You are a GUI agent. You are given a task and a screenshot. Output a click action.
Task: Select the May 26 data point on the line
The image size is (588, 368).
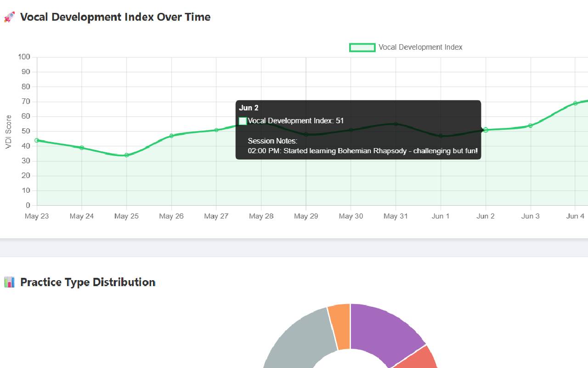[x=171, y=136]
